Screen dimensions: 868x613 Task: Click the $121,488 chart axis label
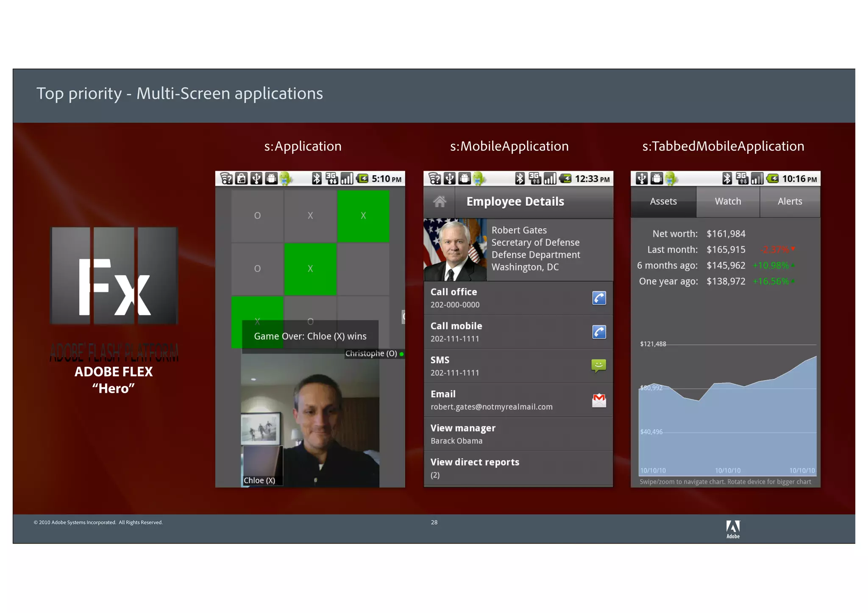(653, 344)
